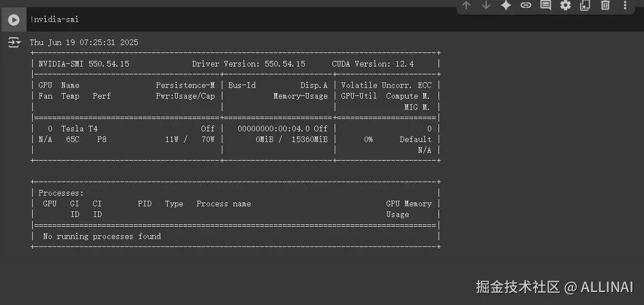Image resolution: width=644 pixels, height=305 pixels.
Task: Click the 11W / 70W power reading
Action: pos(190,139)
